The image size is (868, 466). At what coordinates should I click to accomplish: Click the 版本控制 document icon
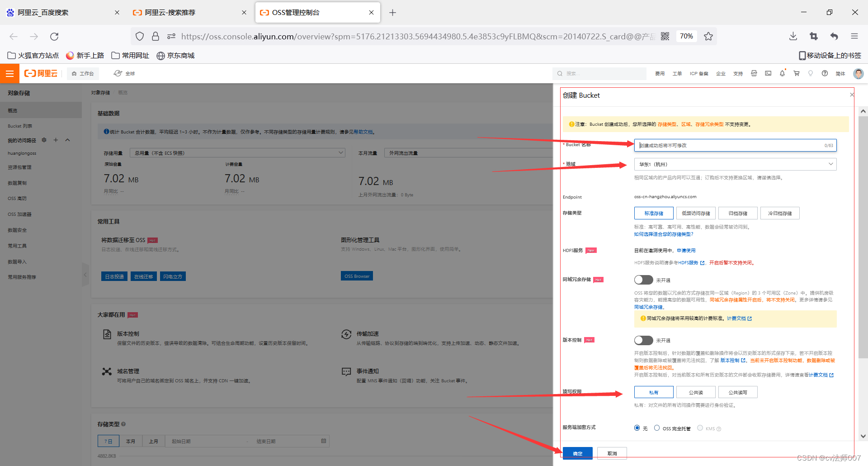107,334
